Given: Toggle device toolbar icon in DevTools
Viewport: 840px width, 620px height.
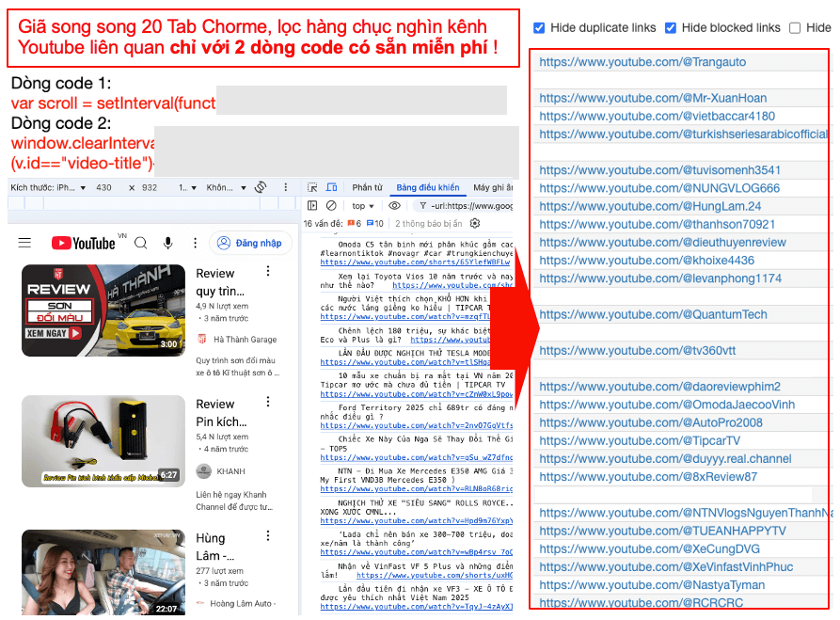Looking at the screenshot, I should (x=332, y=187).
